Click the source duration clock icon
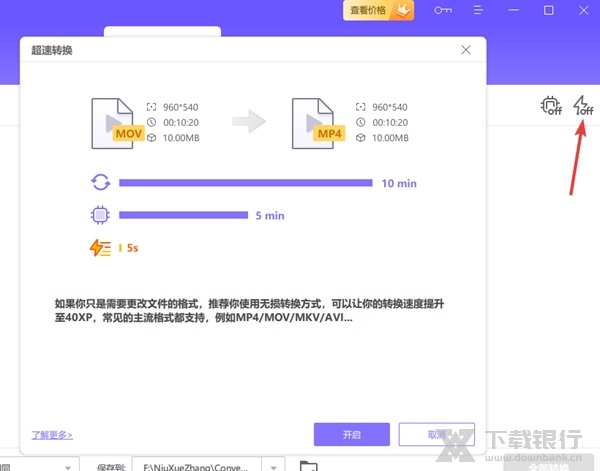Screen dimensions: 600x471 (x=152, y=122)
